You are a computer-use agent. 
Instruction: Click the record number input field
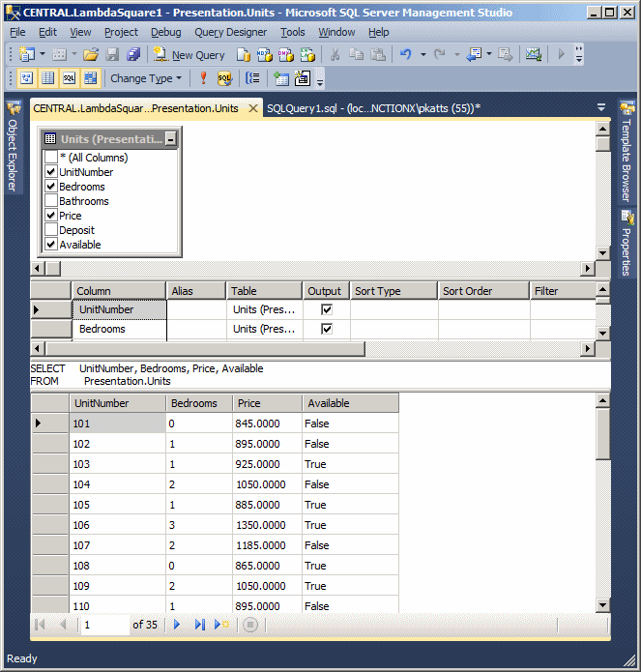tap(104, 625)
